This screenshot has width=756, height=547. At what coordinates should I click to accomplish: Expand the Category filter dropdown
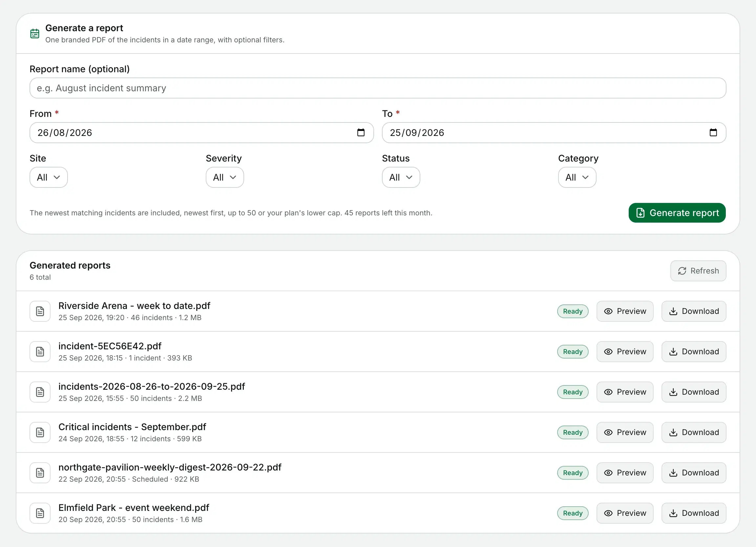tap(577, 177)
